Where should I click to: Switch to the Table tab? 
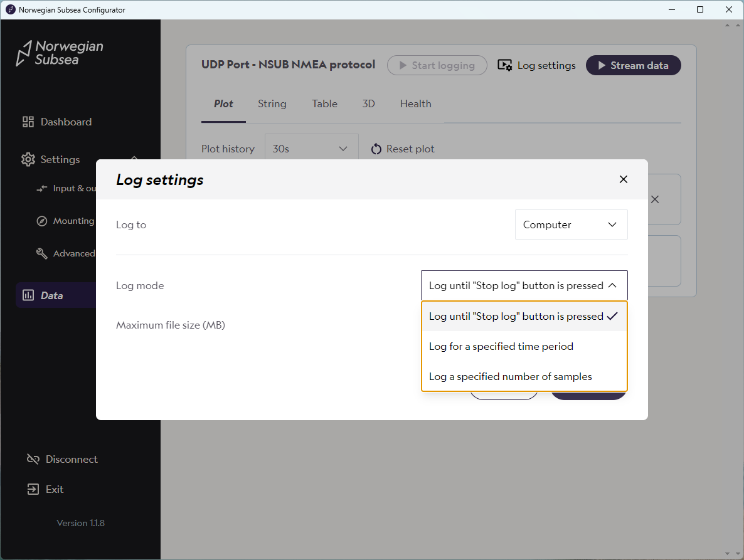324,104
